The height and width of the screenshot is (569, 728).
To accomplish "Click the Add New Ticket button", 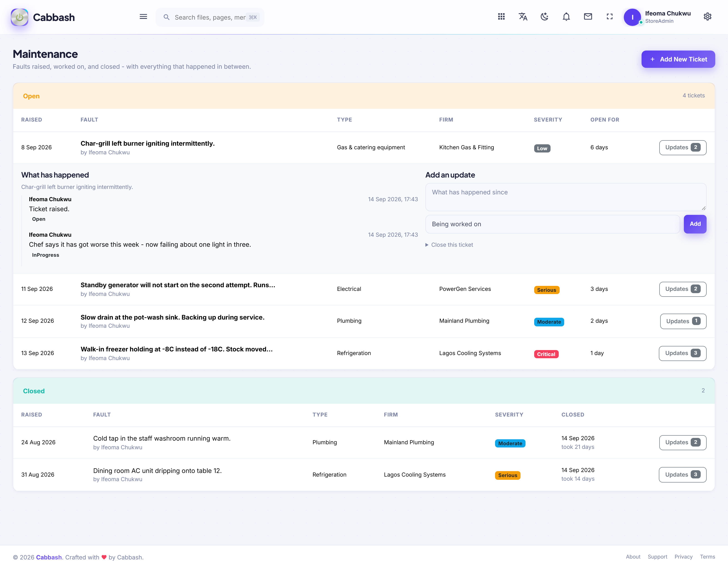I will [678, 59].
